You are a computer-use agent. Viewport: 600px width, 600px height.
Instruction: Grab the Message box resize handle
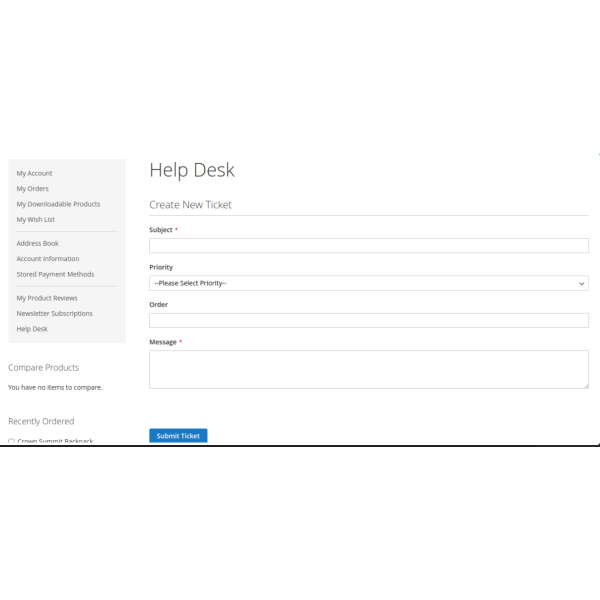click(586, 385)
